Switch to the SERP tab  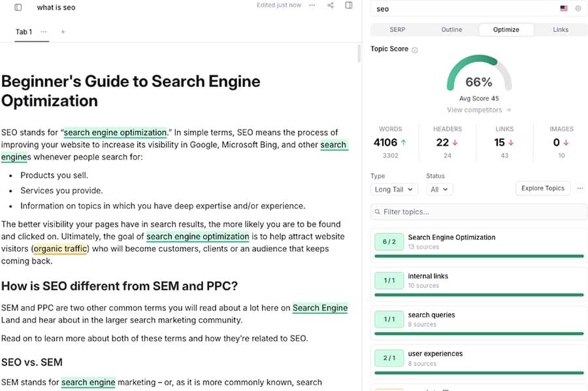397,29
